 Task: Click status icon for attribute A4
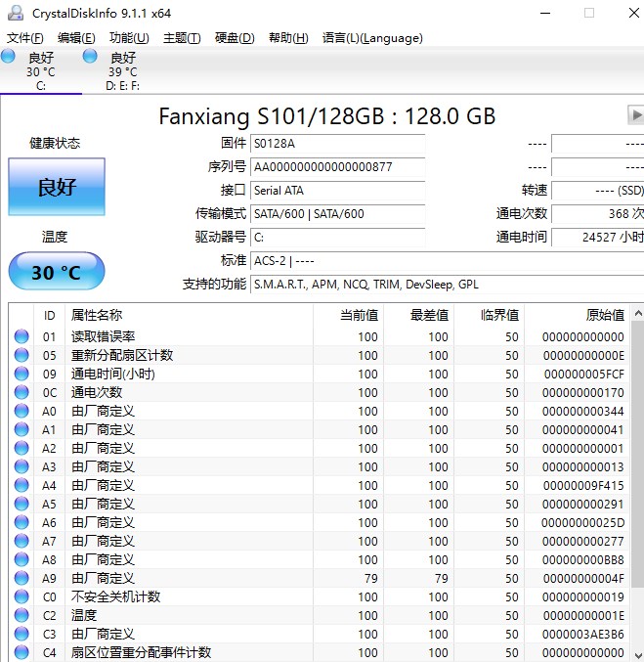[21, 485]
